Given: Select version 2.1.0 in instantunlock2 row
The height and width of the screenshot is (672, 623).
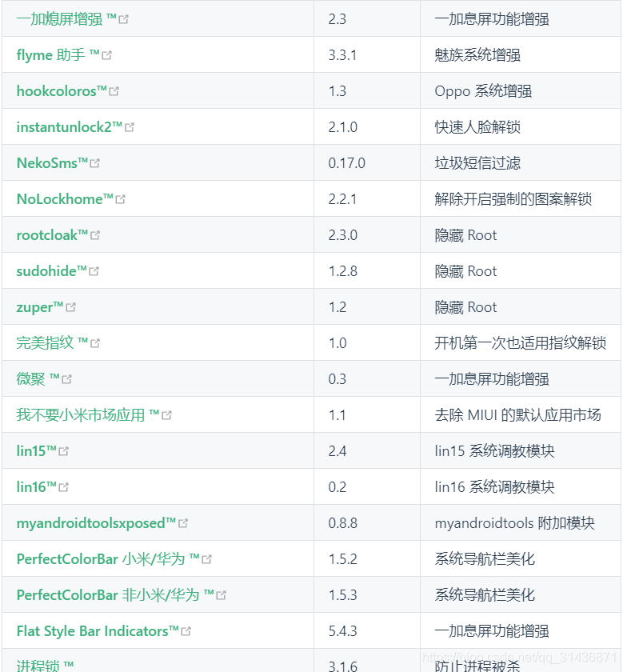Looking at the screenshot, I should coord(343,127).
